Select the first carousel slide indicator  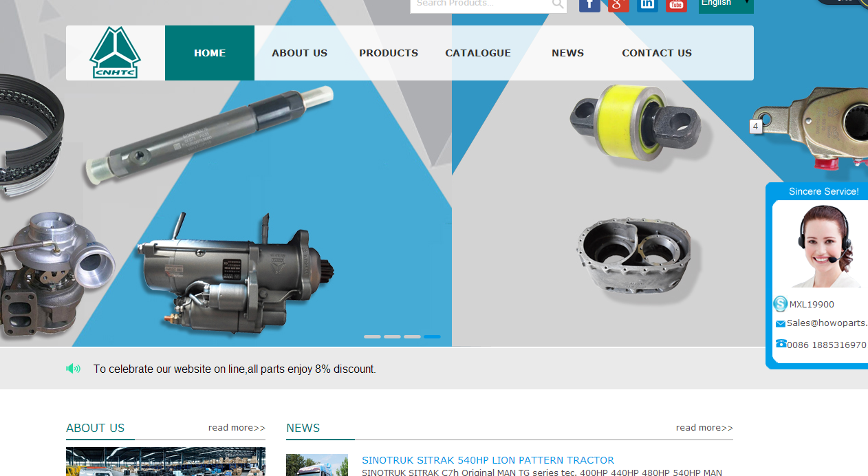372,336
